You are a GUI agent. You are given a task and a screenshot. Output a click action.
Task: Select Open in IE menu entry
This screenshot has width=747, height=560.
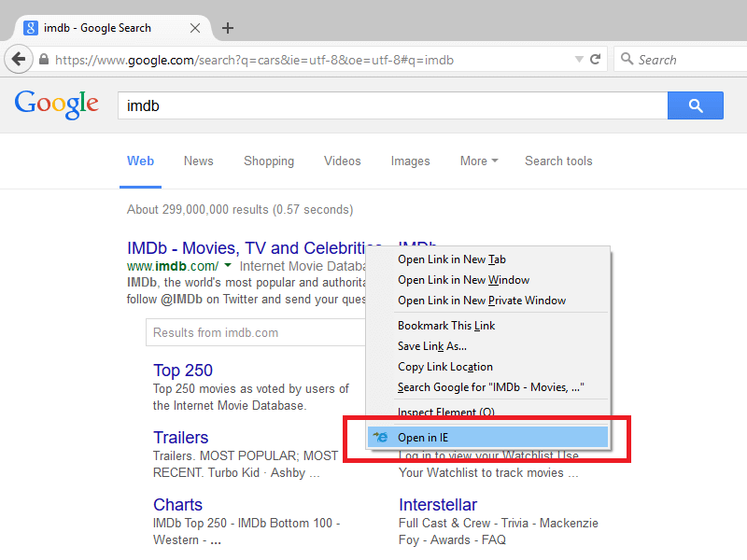[488, 437]
